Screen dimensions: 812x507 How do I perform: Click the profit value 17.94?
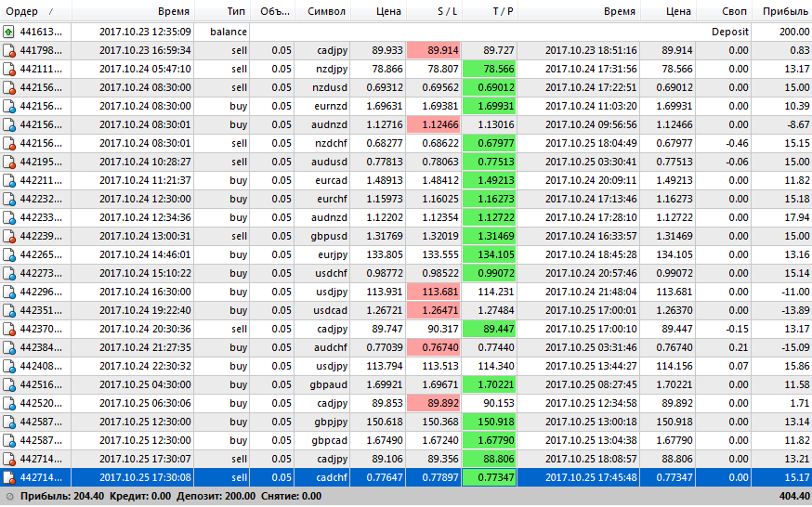[x=797, y=218]
